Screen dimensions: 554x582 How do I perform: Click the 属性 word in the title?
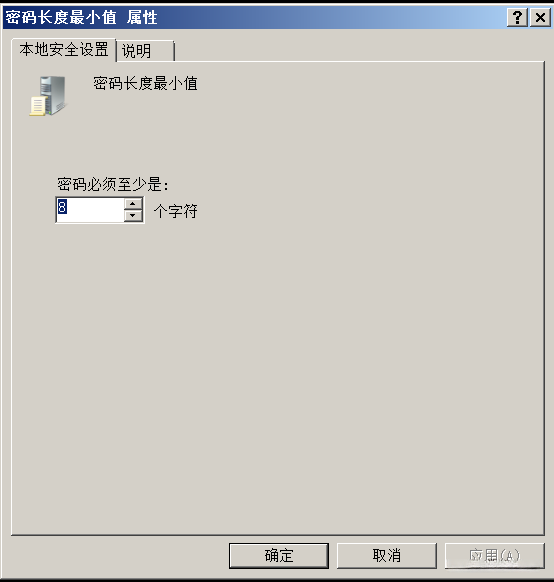tap(142, 17)
